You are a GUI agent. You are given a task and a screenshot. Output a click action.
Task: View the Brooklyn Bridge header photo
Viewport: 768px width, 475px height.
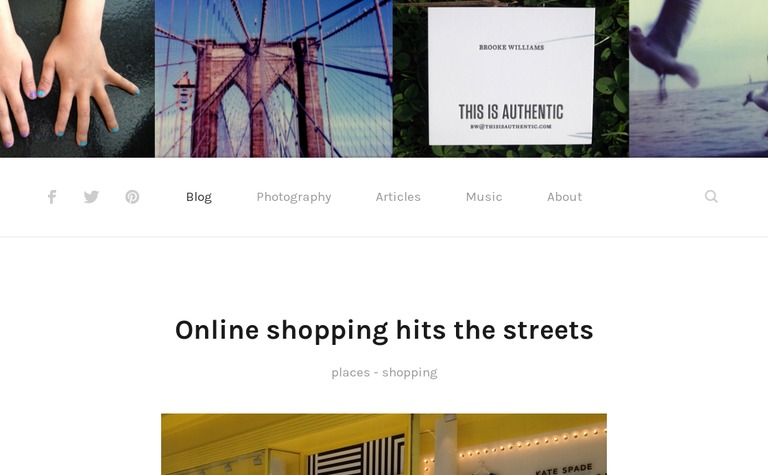coord(274,78)
